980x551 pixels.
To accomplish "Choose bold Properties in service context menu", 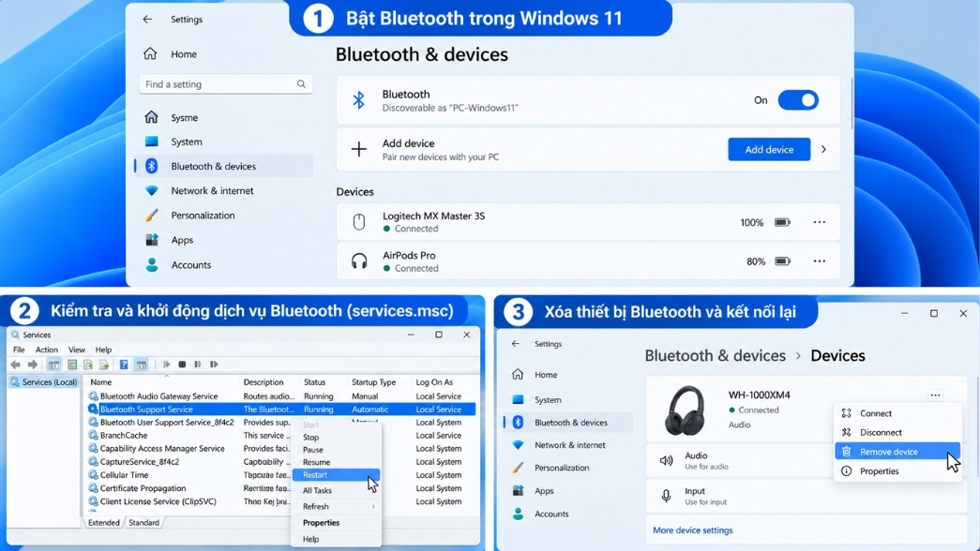I will coord(337,523).
